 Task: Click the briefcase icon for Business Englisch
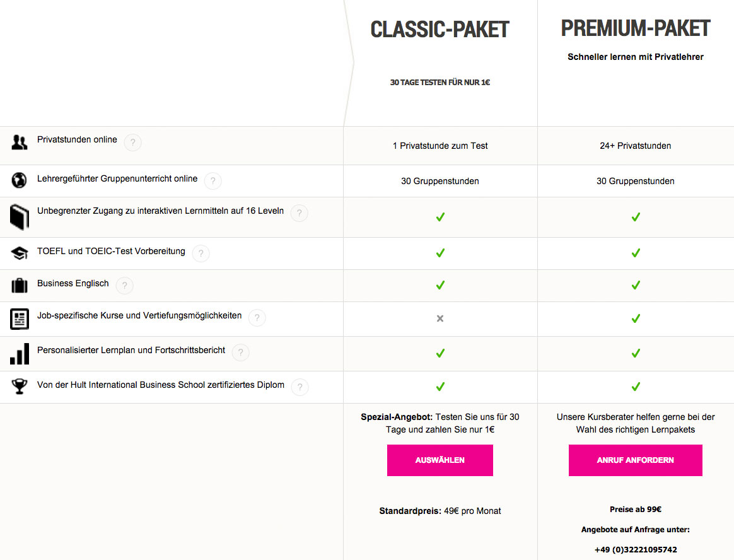tap(20, 286)
